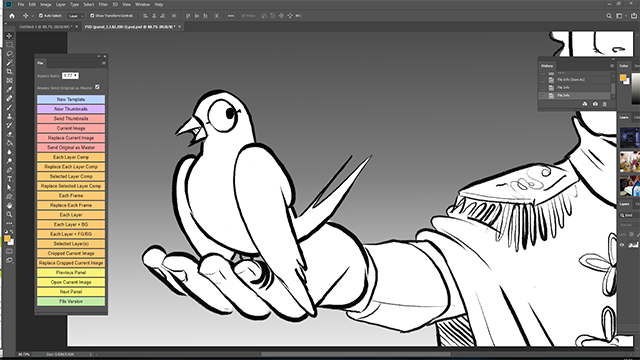Open the Filter menu

[103, 4]
